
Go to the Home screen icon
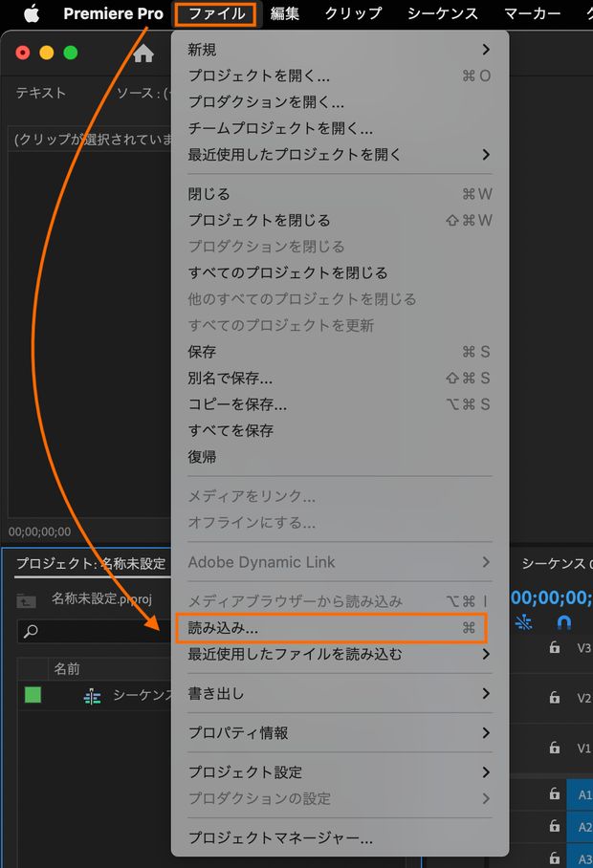pos(143,54)
